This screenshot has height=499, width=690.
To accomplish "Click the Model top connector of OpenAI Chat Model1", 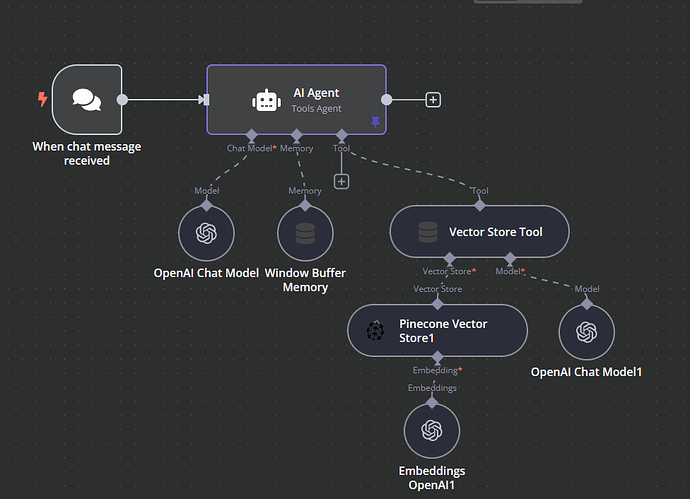I will click(587, 304).
